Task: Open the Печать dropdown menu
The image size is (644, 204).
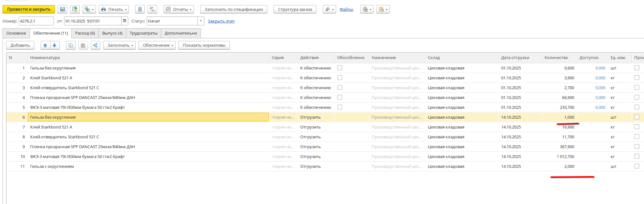Action: coord(114,10)
